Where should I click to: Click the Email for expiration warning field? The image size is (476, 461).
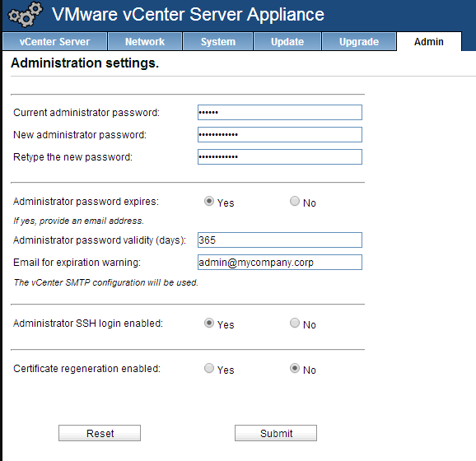click(280, 263)
